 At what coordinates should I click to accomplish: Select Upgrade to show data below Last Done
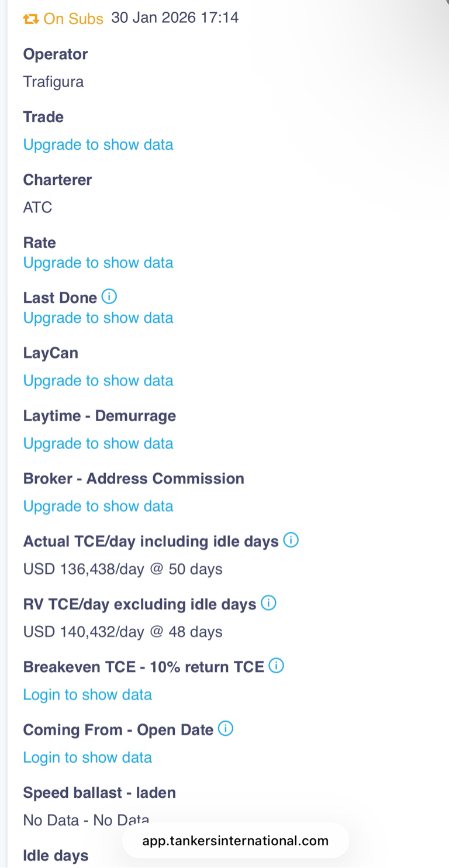[x=98, y=318]
